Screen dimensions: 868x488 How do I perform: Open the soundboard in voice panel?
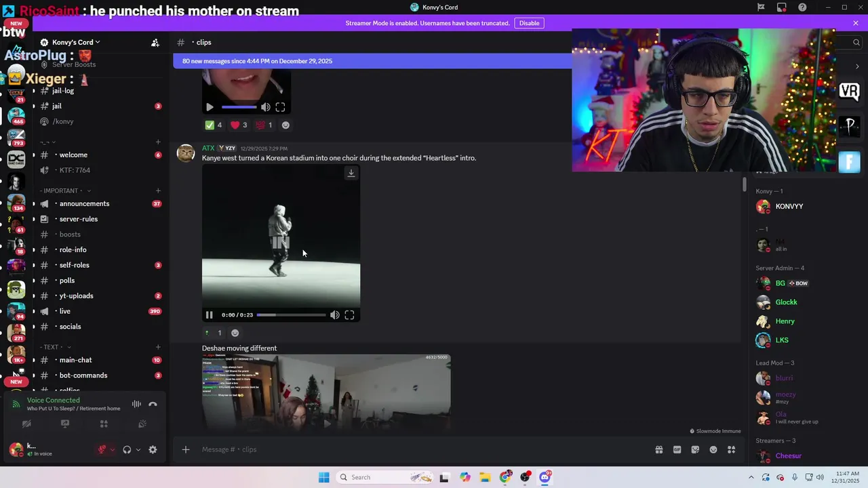(142, 424)
